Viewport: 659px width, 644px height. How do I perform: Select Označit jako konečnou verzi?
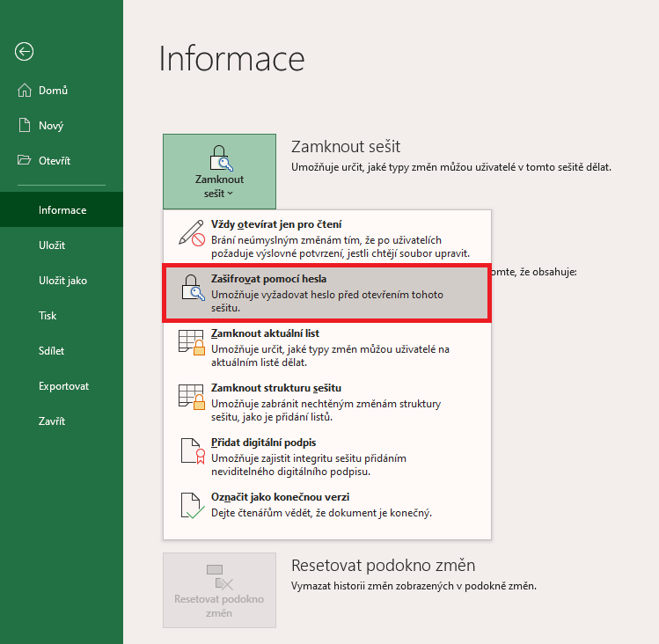(327, 505)
